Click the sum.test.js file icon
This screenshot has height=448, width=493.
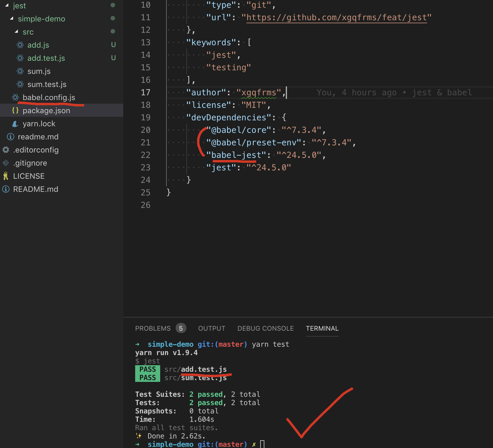(20, 84)
